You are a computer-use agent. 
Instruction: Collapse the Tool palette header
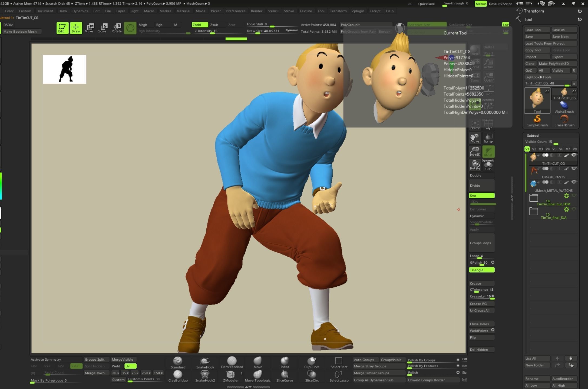pos(528,19)
